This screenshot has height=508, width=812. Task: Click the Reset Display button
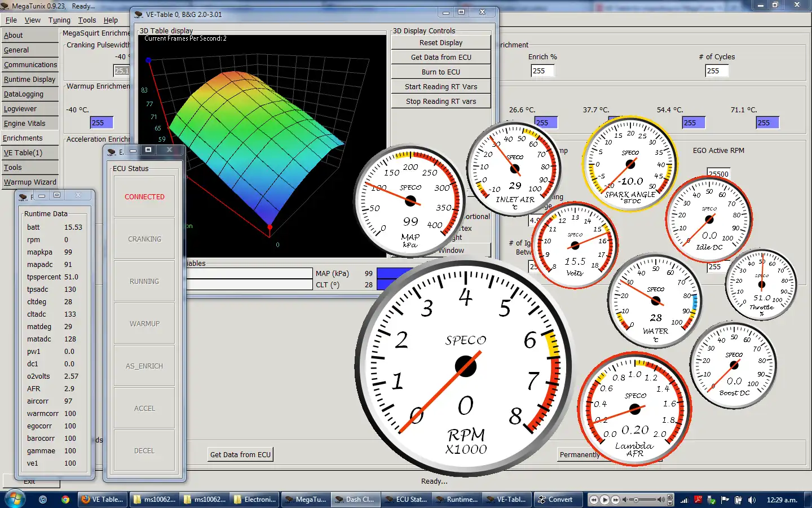click(x=440, y=43)
